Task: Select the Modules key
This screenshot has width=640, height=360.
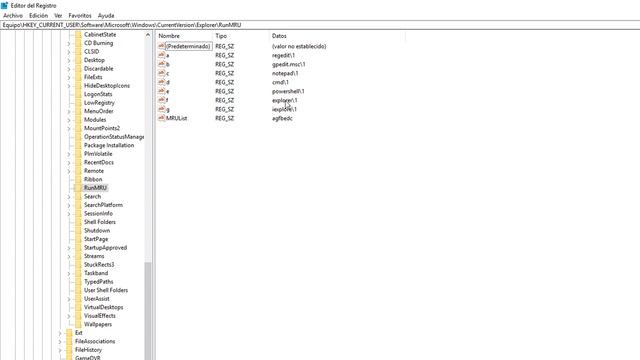Action: click(95, 120)
